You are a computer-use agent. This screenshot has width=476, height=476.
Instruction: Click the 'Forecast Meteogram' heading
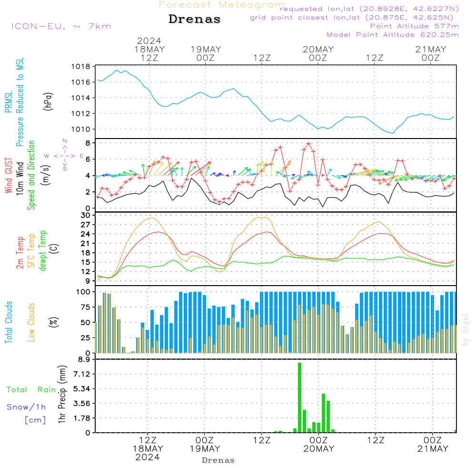pos(222,5)
